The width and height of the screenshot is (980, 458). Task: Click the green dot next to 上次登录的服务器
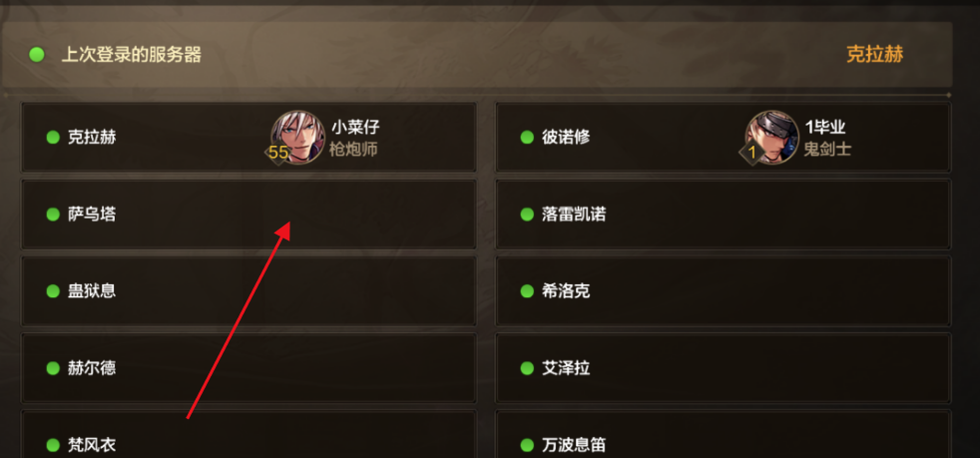[37, 54]
